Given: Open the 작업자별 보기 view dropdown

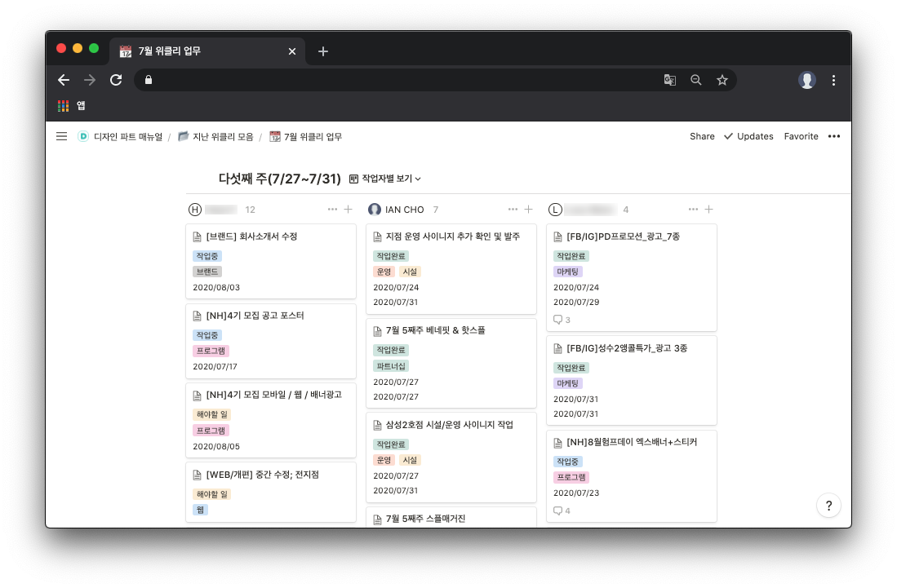Looking at the screenshot, I should coord(385,179).
